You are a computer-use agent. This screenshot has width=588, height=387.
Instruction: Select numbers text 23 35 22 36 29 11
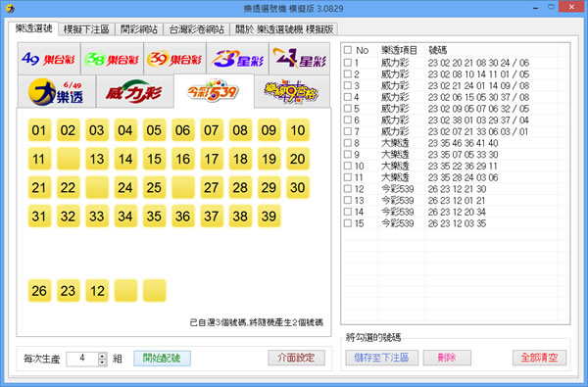[463, 166]
